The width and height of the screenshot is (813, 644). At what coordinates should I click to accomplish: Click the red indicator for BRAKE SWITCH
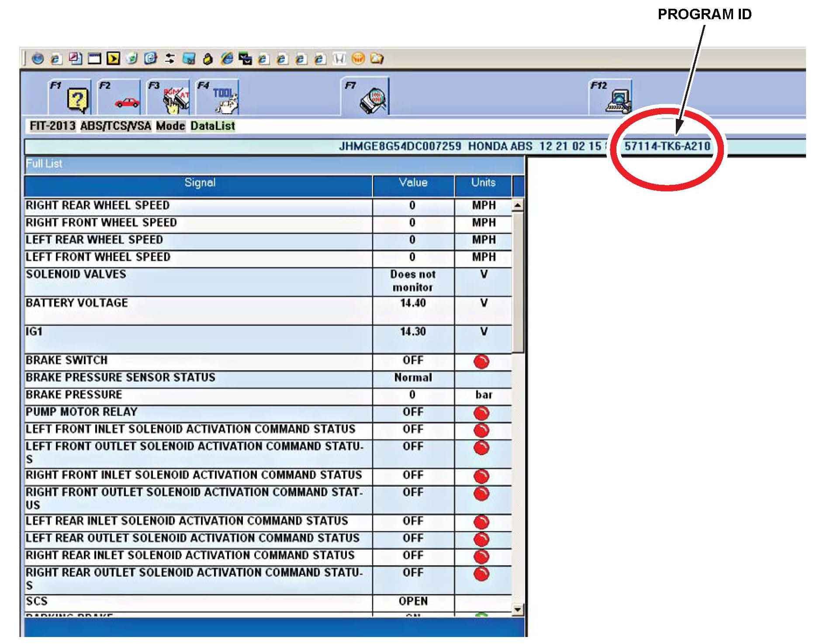click(x=481, y=362)
